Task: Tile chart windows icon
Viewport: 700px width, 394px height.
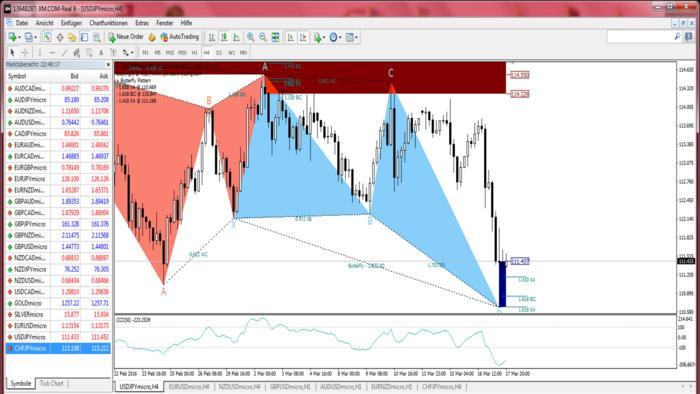Action: (276, 37)
